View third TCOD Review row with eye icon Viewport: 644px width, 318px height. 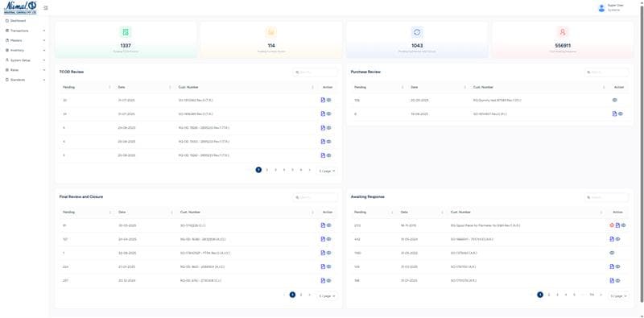[328, 128]
